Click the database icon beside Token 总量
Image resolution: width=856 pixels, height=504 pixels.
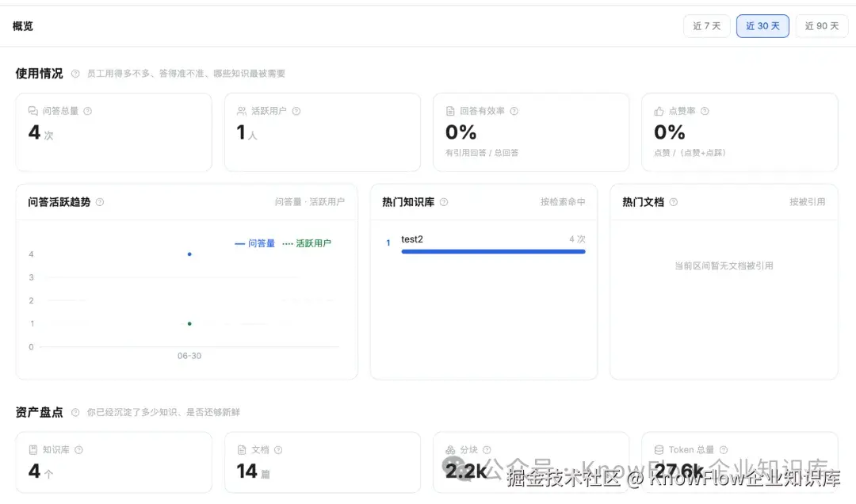[659, 450]
